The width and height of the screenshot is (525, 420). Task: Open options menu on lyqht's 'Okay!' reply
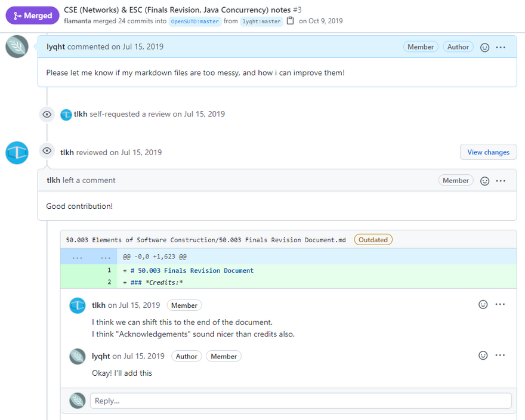(500, 356)
